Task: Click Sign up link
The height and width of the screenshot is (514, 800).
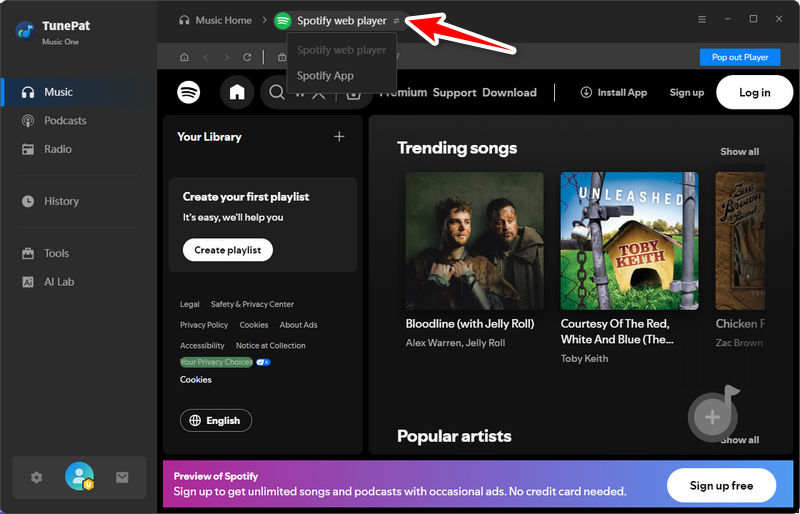Action: (x=687, y=92)
